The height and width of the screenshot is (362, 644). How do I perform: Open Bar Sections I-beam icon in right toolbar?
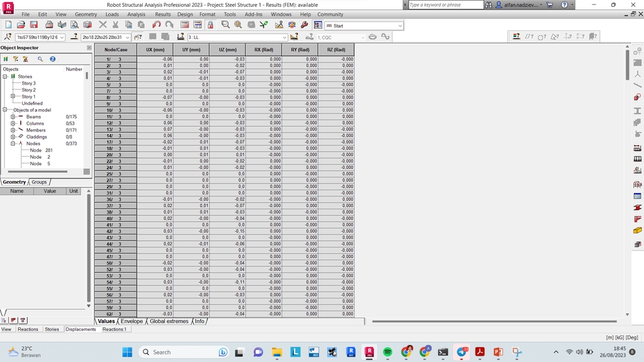tap(637, 111)
